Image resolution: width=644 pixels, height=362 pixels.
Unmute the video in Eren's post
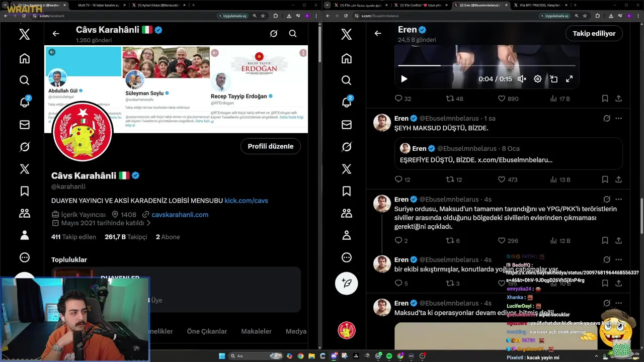[522, 79]
